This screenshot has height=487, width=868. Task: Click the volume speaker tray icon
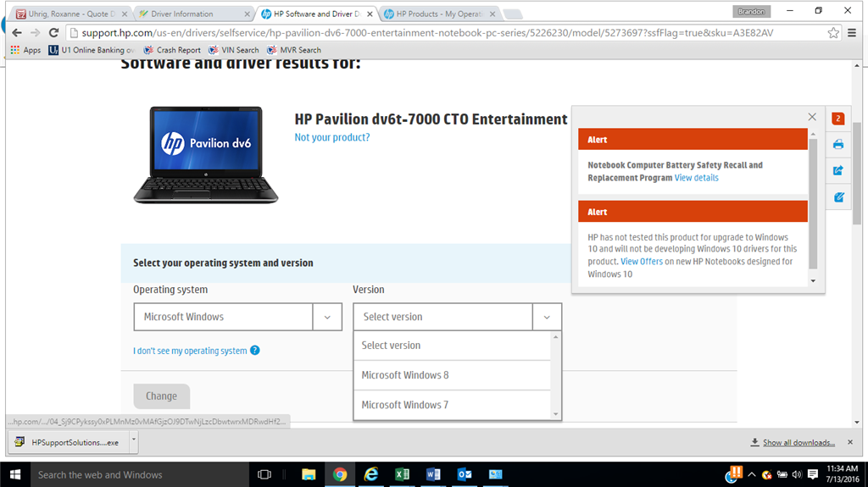[x=797, y=474]
